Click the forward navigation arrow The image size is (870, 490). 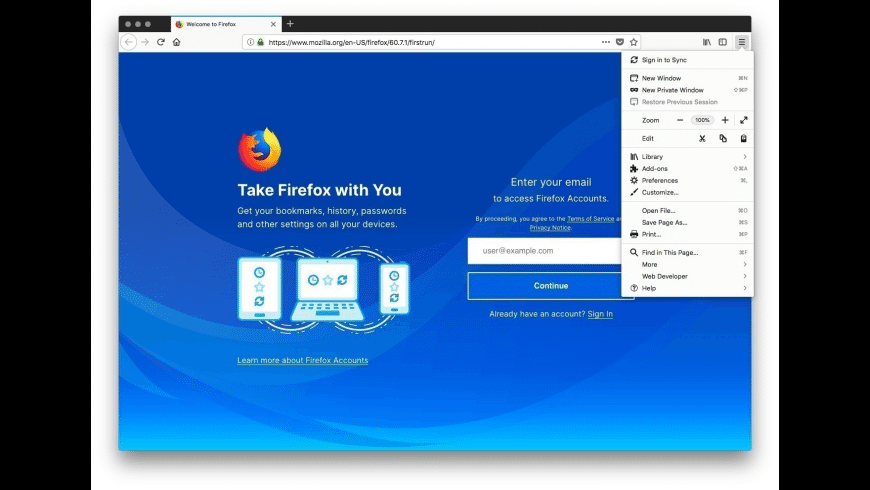point(145,42)
